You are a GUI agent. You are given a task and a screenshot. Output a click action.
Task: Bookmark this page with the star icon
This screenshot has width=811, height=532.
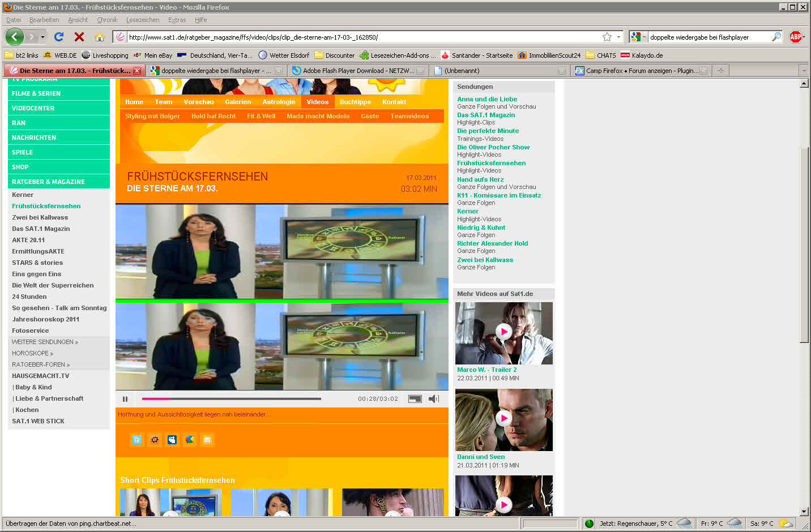(x=607, y=37)
